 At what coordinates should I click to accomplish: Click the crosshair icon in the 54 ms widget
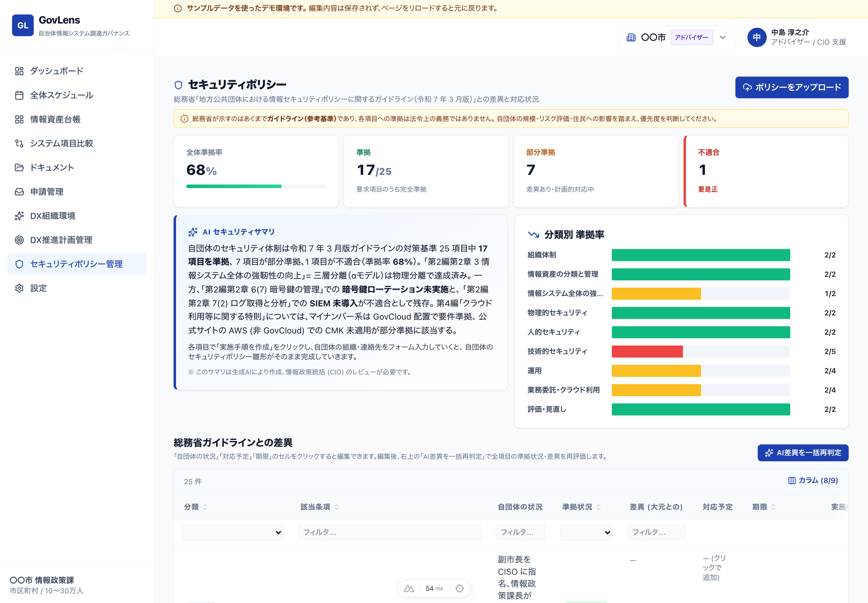460,589
